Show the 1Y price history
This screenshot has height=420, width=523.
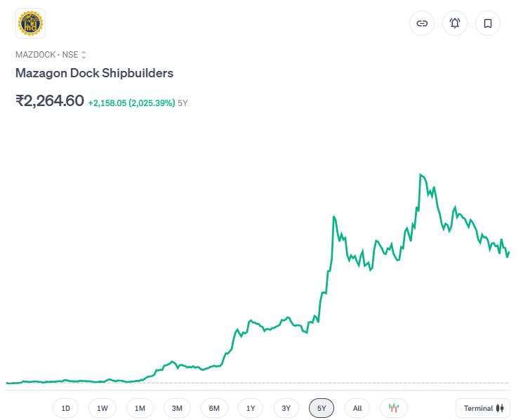pyautogui.click(x=251, y=408)
